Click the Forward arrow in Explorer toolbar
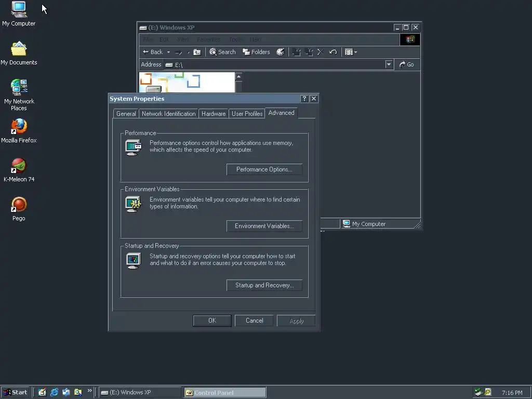 coord(179,52)
